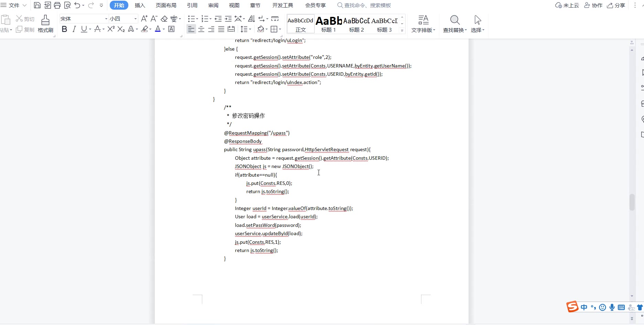Screen dimensions: 644x325
Task: Apply the text highlight color
Action: (x=145, y=29)
